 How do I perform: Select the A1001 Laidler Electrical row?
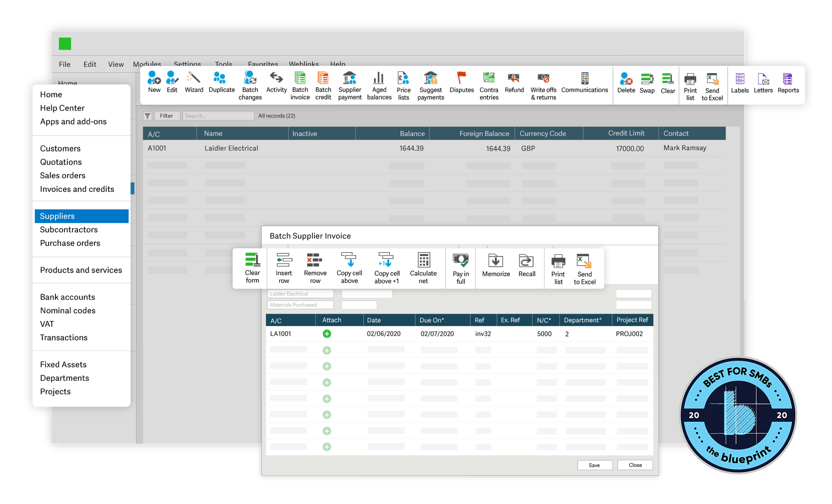[434, 149]
